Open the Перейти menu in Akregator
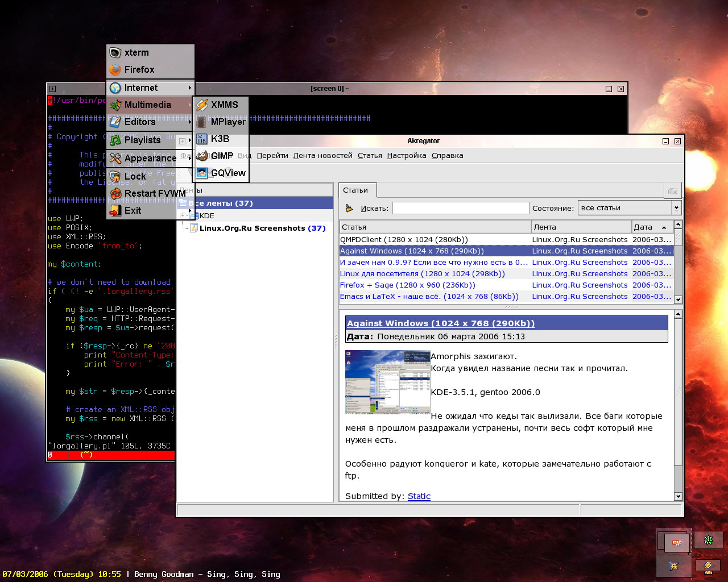 tap(272, 156)
